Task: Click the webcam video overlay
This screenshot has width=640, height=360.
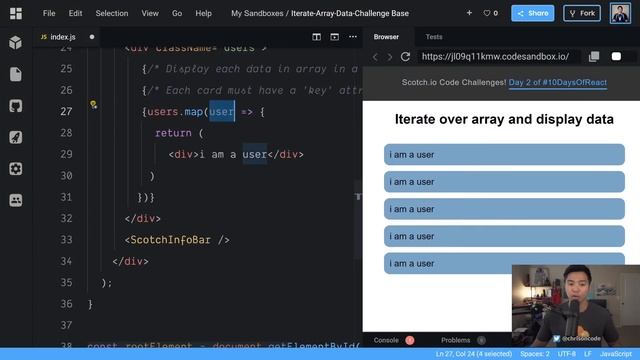Action: (576, 306)
